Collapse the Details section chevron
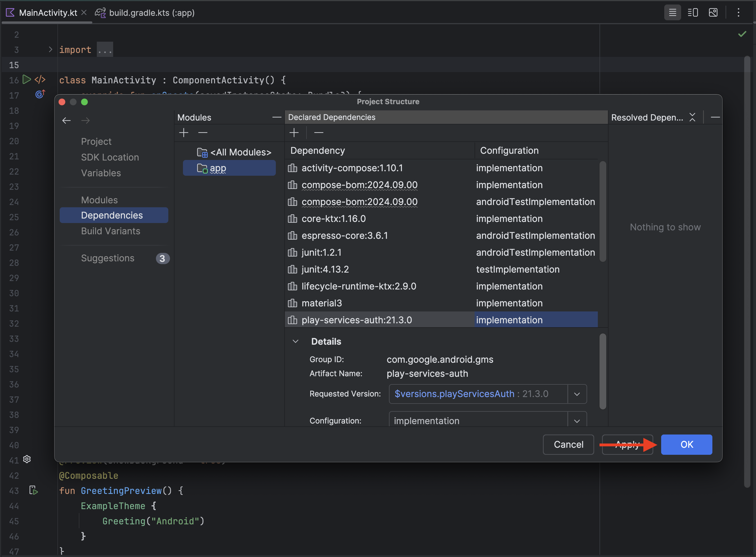Viewport: 756px width, 557px height. 295,341
